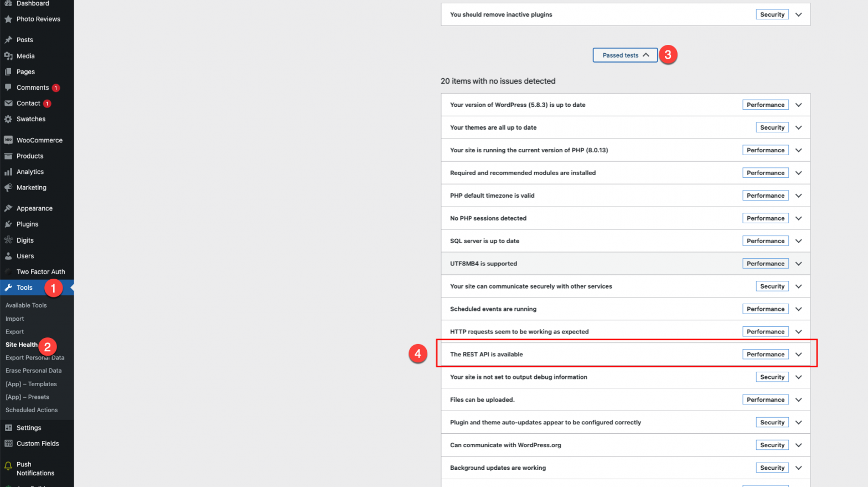The image size is (868, 487).
Task: Open the Dashboard icon in sidebar
Action: coord(8,4)
